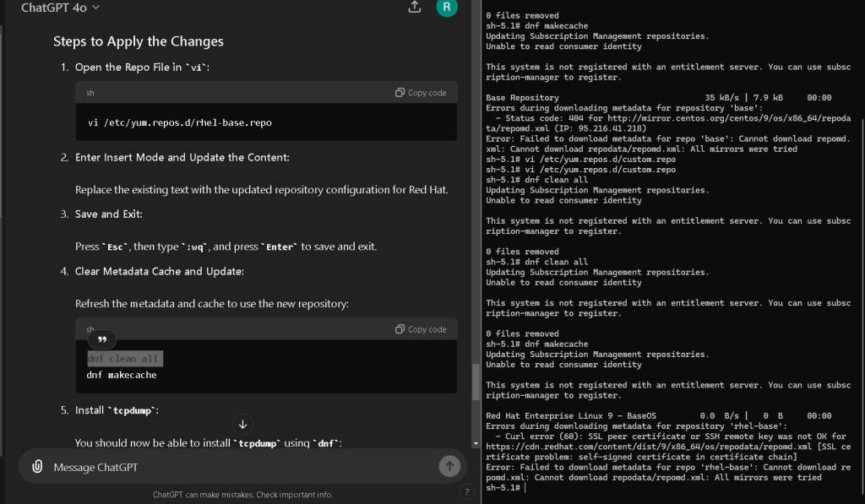This screenshot has height=504, width=865.
Task: Open the question mark help button
Action: click(466, 492)
